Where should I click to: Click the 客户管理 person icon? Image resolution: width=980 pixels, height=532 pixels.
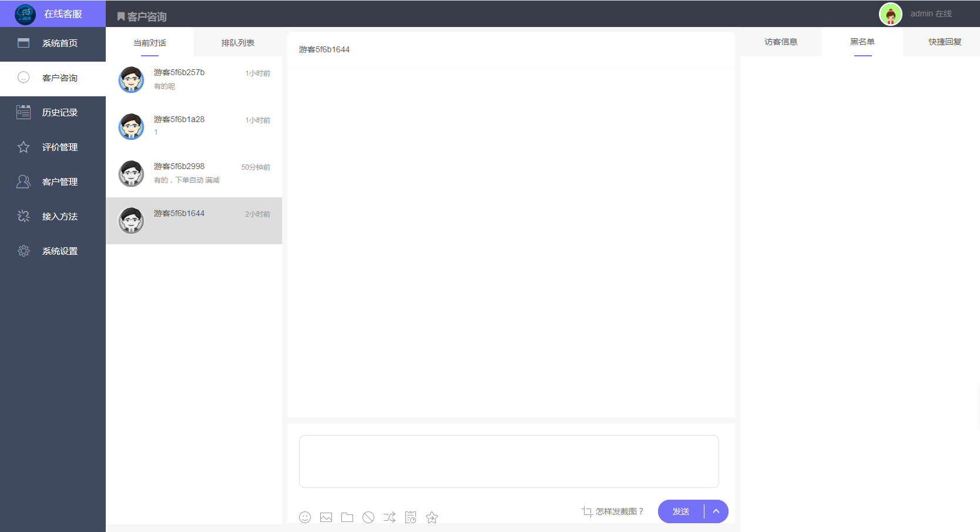[24, 181]
